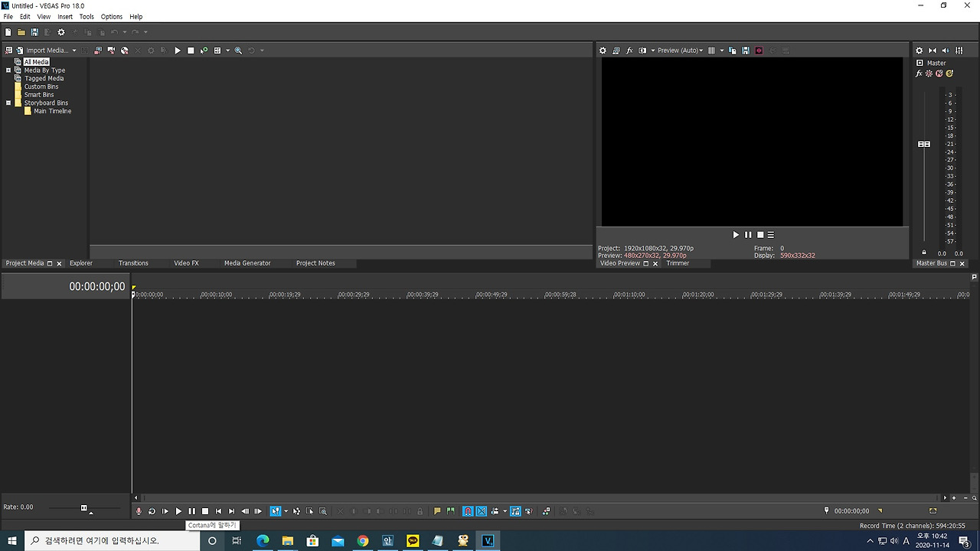Select the Envelope Edit Tool
The width and height of the screenshot is (980, 551).
click(296, 510)
